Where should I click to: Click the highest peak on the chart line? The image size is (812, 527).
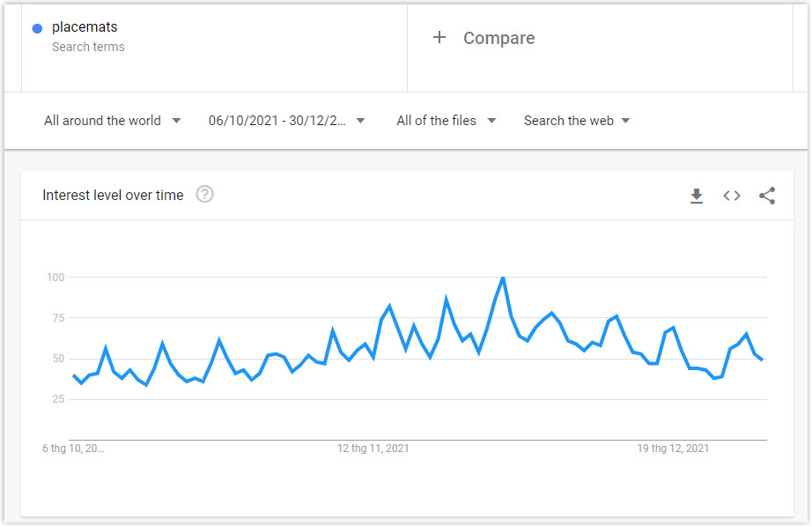click(x=503, y=278)
